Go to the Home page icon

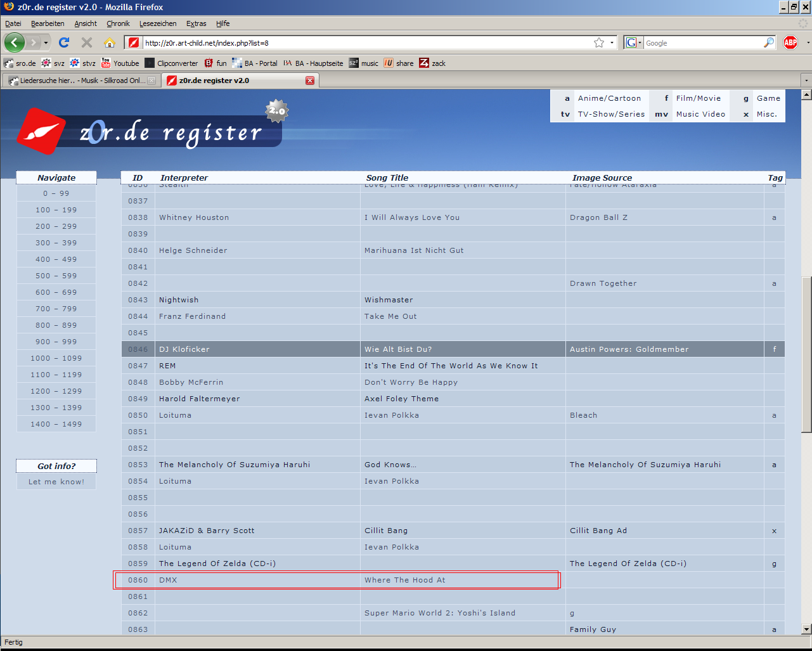[109, 42]
